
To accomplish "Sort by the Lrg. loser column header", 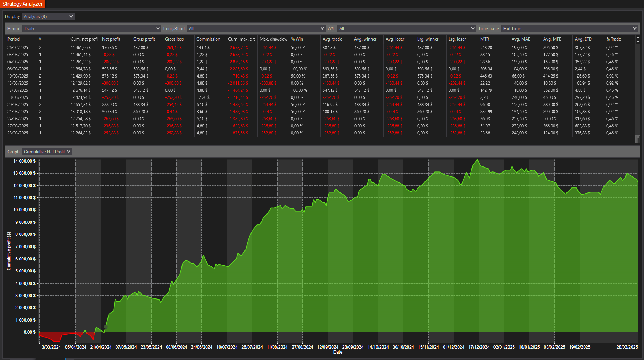I will (x=462, y=39).
